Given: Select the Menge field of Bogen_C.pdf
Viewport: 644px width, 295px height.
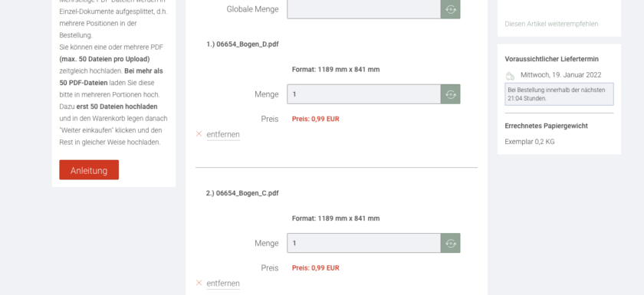Looking at the screenshot, I should click(x=364, y=244).
